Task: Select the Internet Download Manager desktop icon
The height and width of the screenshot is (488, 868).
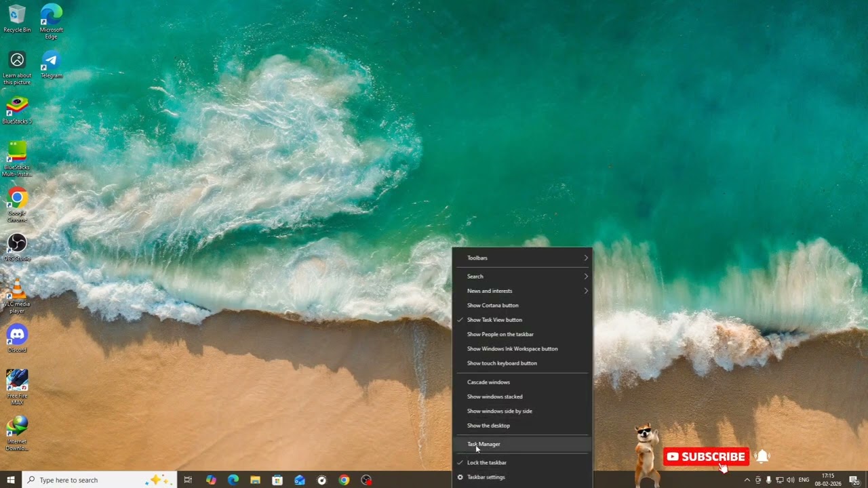Action: point(17,433)
